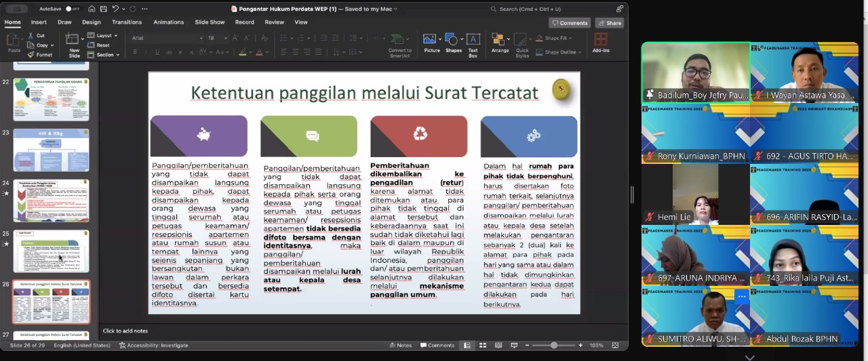Click the Share button
Screen dimensions: 868x361
[x=609, y=22]
